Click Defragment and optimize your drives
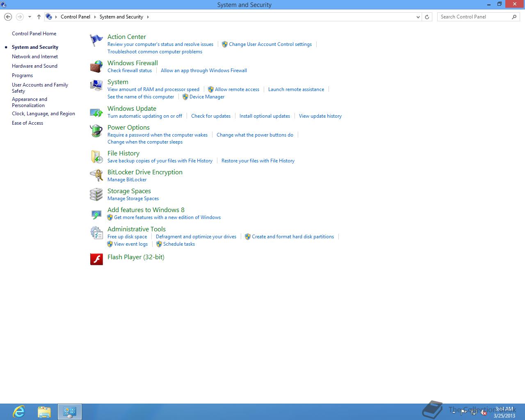 (x=196, y=237)
